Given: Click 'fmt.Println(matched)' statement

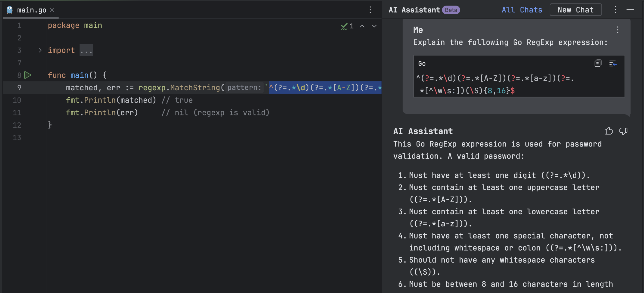Looking at the screenshot, I should (111, 100).
